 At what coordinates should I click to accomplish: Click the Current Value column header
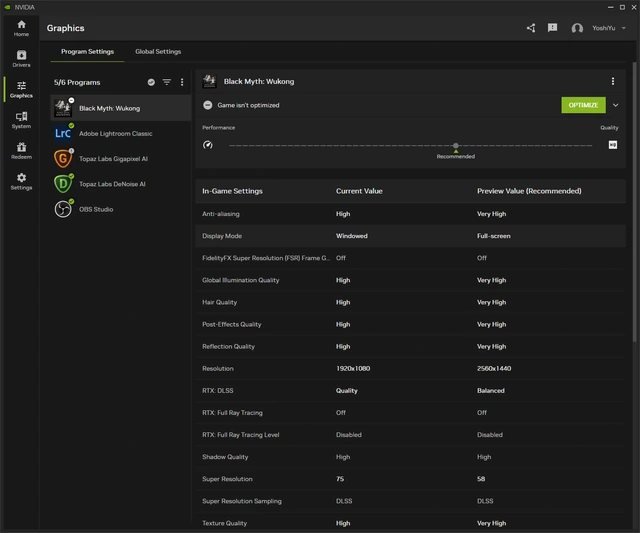359,191
